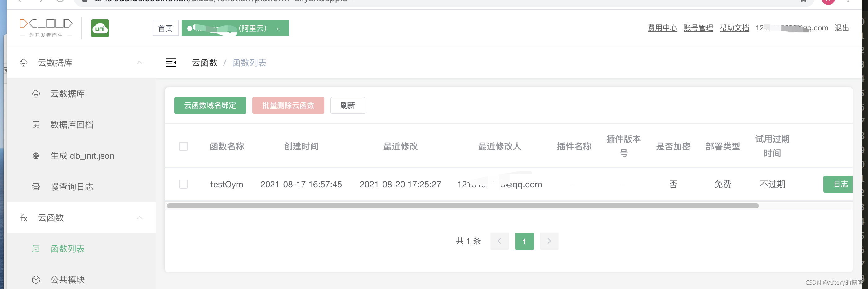Click modified time 2021-08-20 17:25:27
The width and height of the screenshot is (868, 289).
(x=400, y=184)
